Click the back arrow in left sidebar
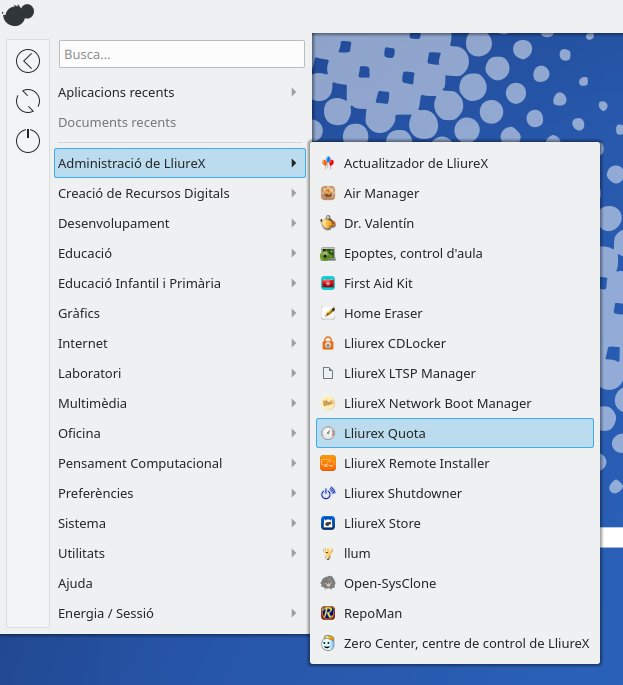 [x=28, y=61]
